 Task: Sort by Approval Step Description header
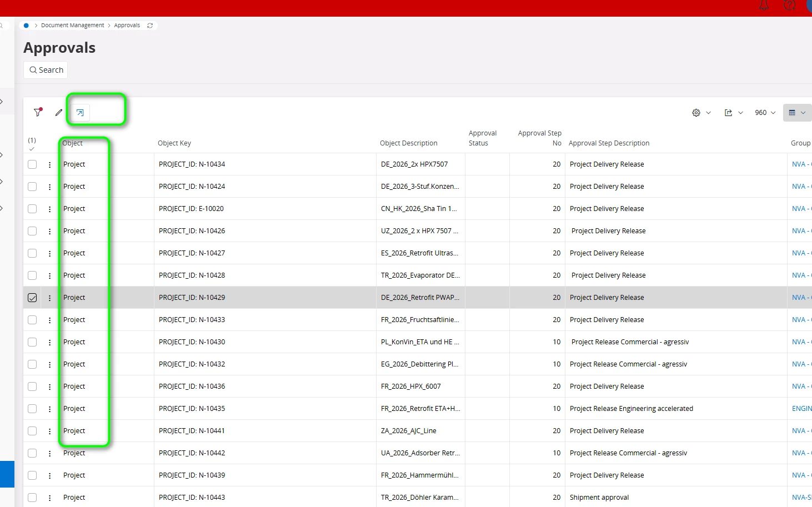(609, 143)
